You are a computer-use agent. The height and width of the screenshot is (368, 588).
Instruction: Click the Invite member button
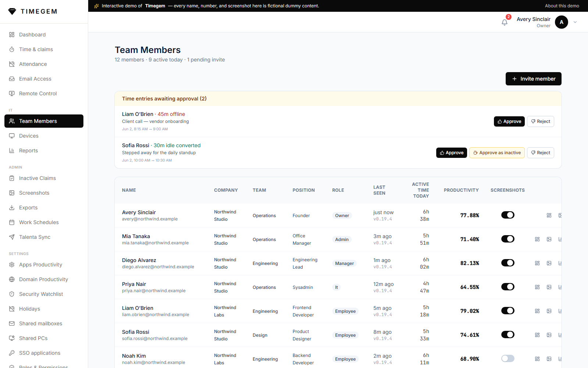(x=533, y=79)
